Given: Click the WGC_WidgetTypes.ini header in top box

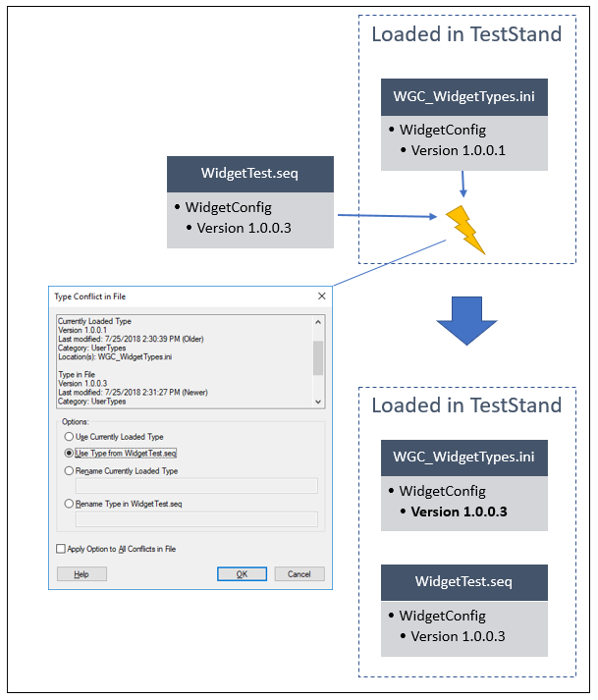Looking at the screenshot, I should tap(464, 96).
